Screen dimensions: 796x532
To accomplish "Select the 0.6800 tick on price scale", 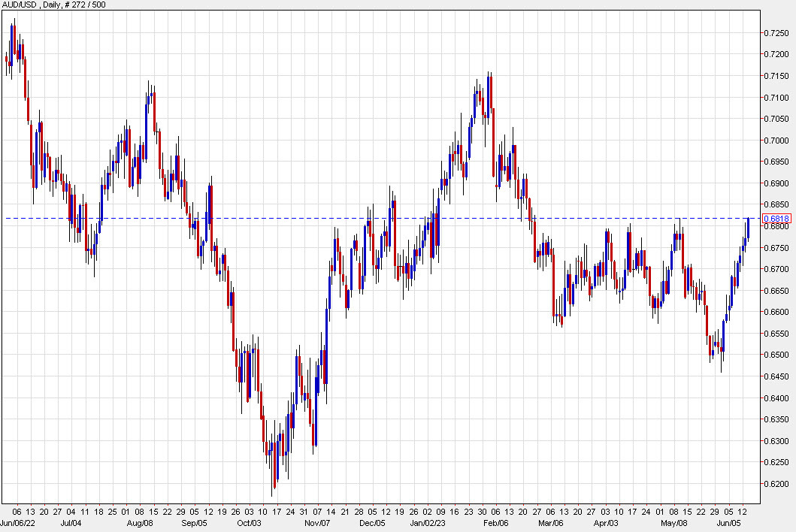I will pyautogui.click(x=775, y=226).
